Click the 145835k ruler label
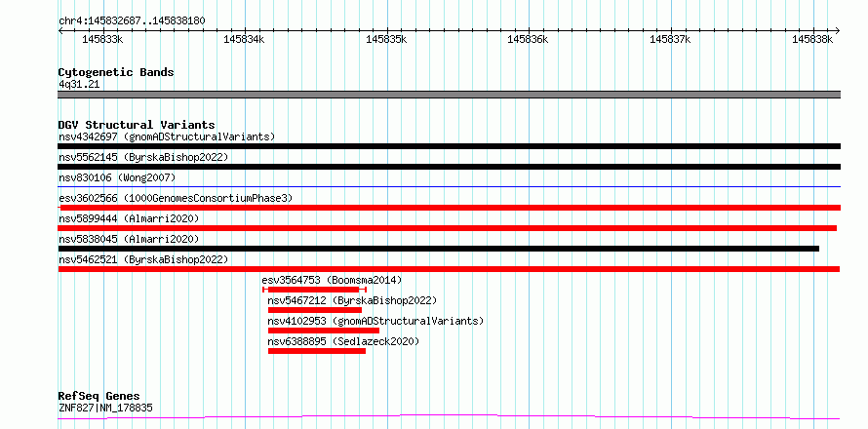The image size is (868, 429). (x=386, y=40)
